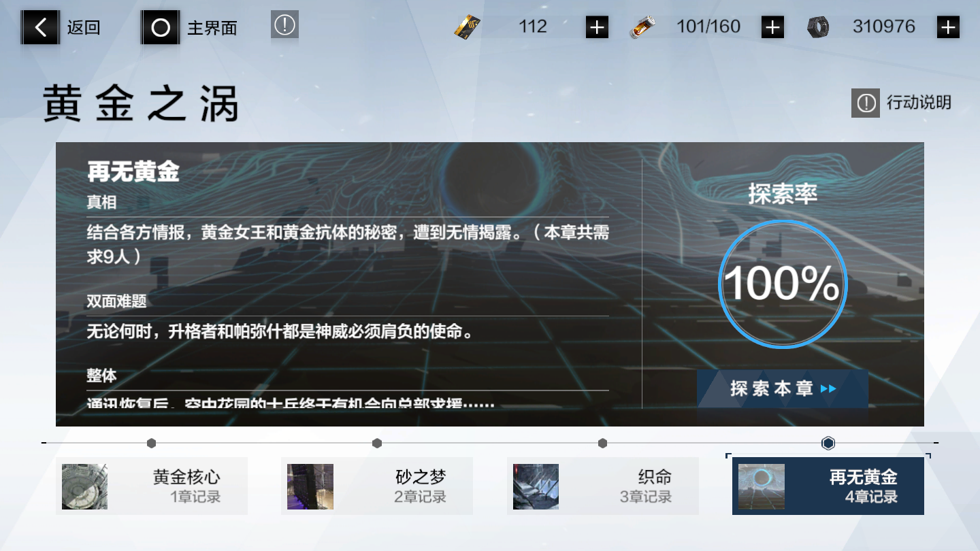Click timeline marker above 砂之梦
This screenshot has width=980, height=551.
point(377,443)
